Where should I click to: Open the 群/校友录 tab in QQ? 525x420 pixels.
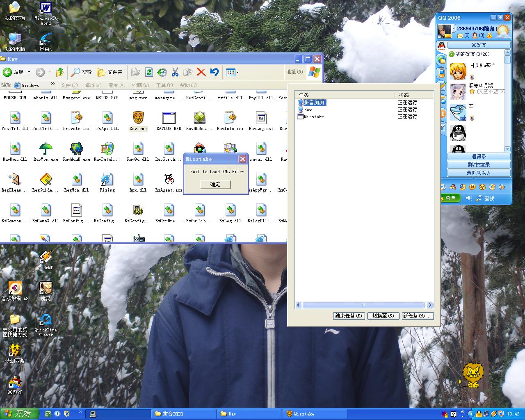click(x=479, y=165)
